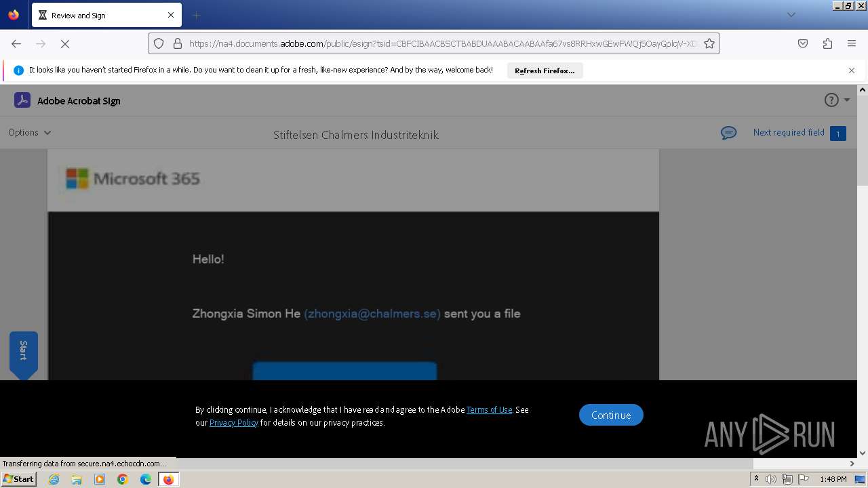List all tabs dropdown
Image resolution: width=868 pixels, height=488 pixels.
(x=791, y=15)
